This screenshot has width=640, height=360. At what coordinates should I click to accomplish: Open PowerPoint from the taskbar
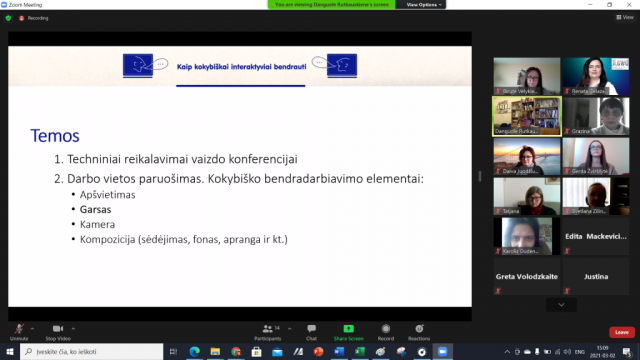(x=318, y=351)
